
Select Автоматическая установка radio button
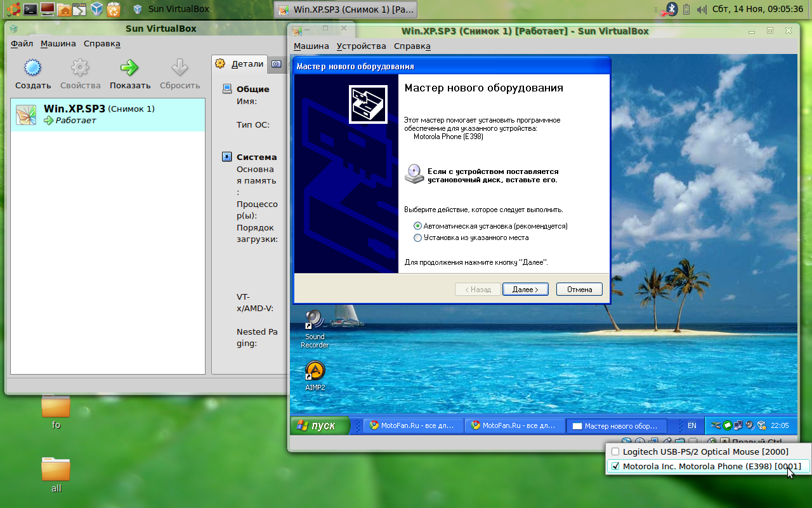pyautogui.click(x=417, y=226)
